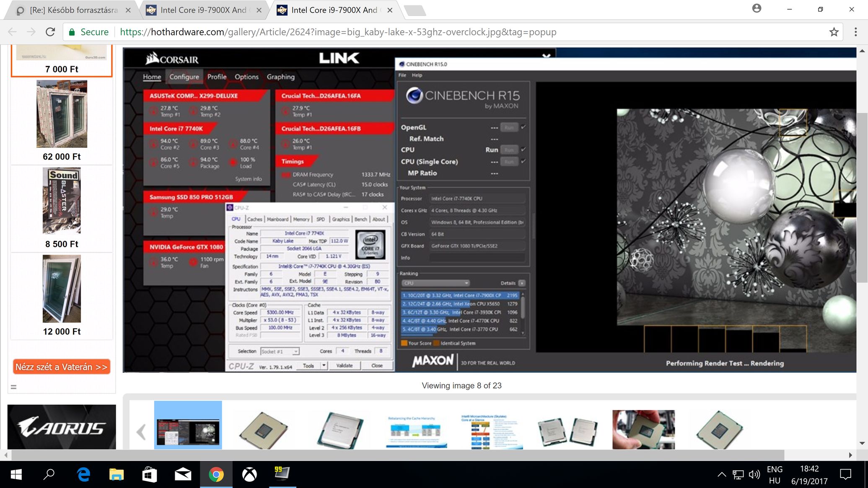View the Secure padlock site info
The image size is (868, 488).
[x=88, y=32]
